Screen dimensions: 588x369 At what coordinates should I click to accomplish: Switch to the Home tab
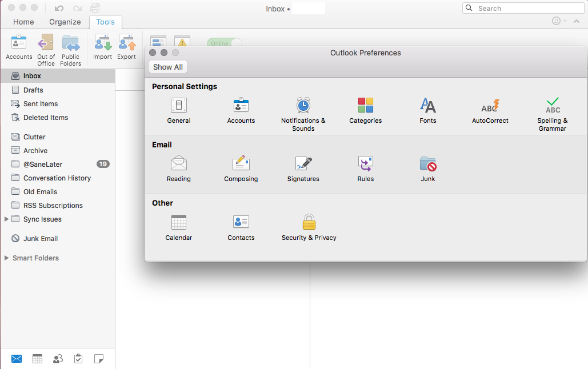point(23,22)
